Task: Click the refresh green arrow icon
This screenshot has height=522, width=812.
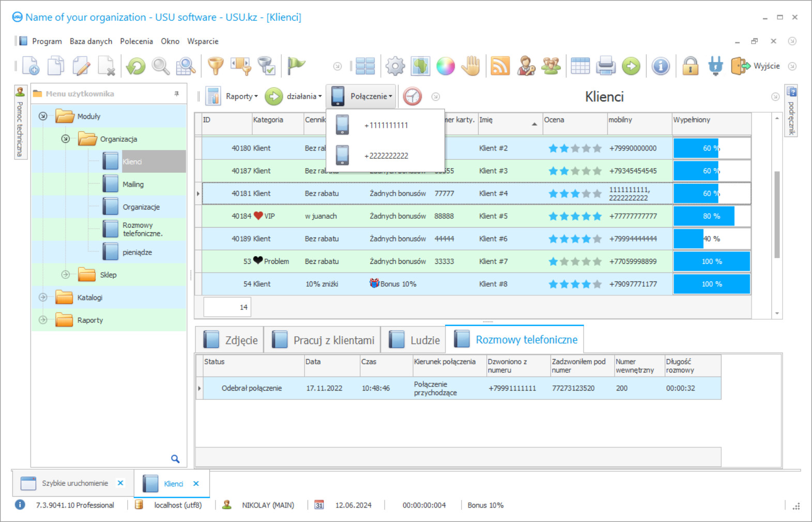Action: tap(136, 66)
